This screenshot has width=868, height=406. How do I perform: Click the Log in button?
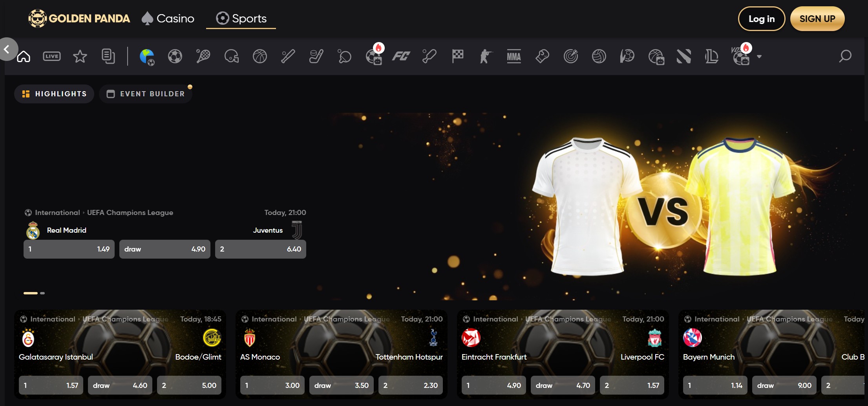761,19
